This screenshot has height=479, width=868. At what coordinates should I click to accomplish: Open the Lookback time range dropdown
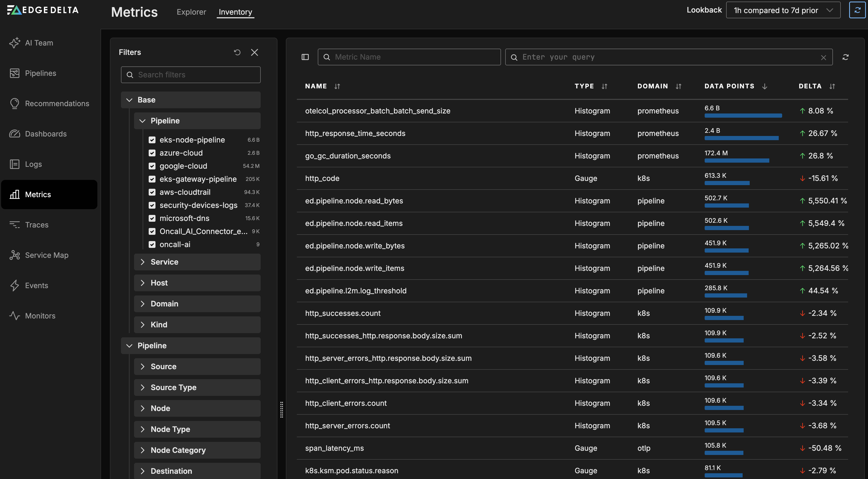[783, 10]
